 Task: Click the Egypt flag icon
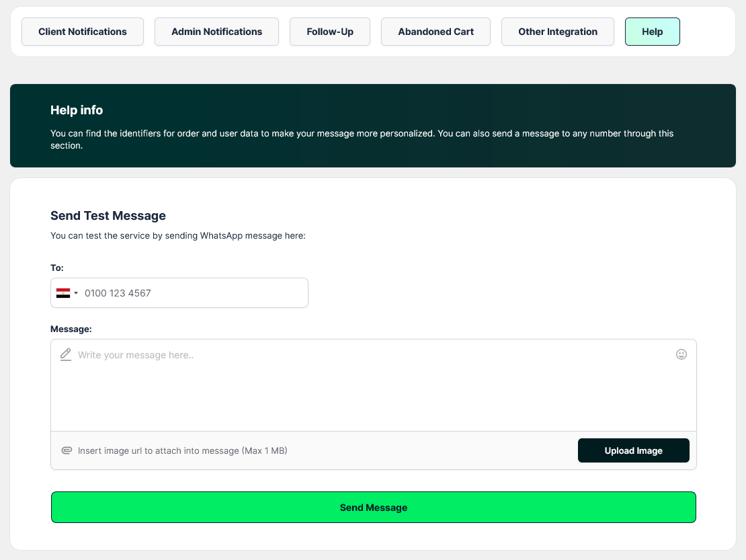pyautogui.click(x=63, y=293)
